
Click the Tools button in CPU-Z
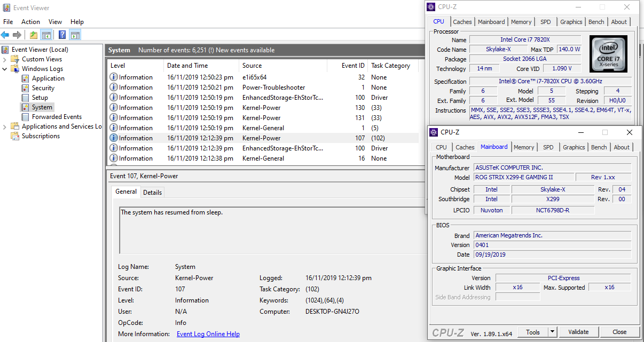coord(533,332)
